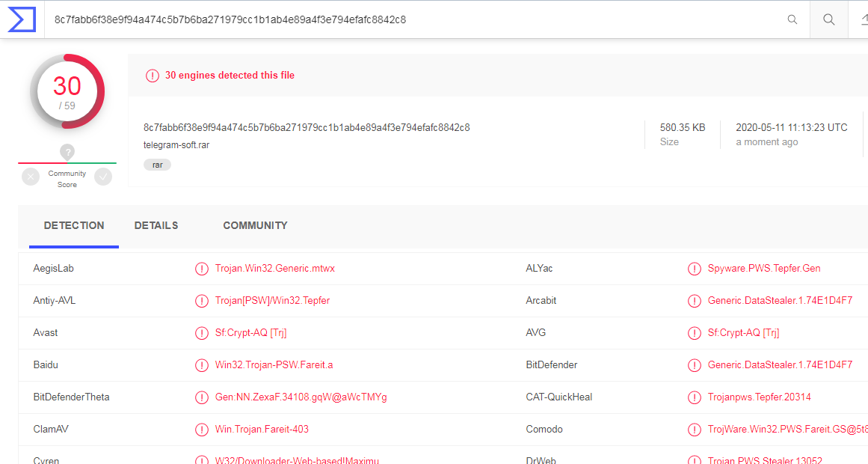Switch to the DETECTION tab
868x464 pixels.
[x=74, y=225]
